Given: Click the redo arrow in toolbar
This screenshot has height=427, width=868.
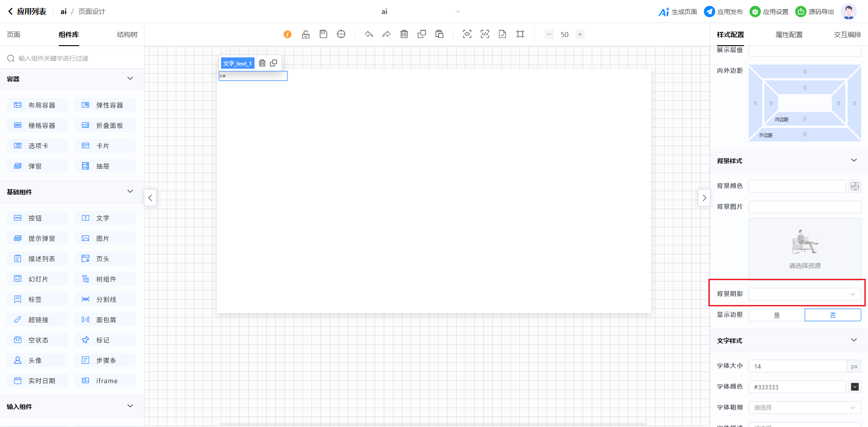Looking at the screenshot, I should (x=387, y=34).
